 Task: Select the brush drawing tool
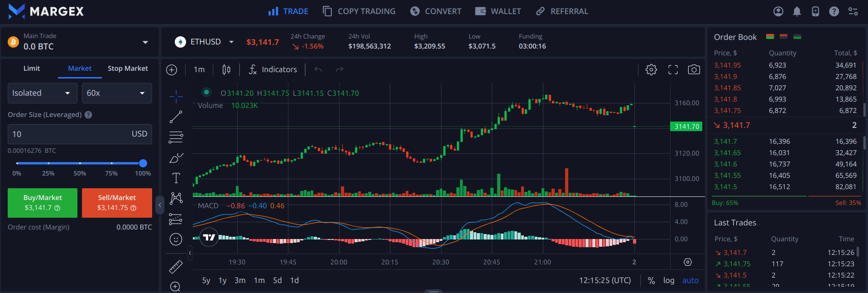click(x=176, y=157)
